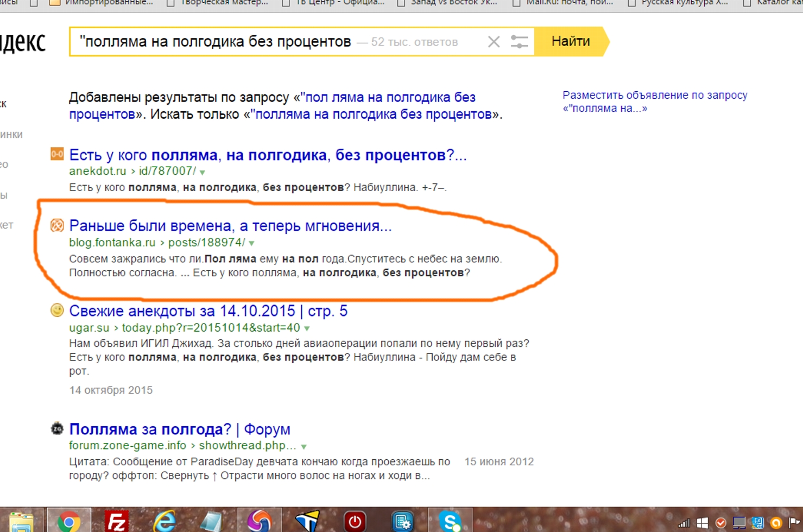Open the 'Разместить объявление по запросу' link
Image resolution: width=803 pixels, height=532 pixels.
coord(655,102)
